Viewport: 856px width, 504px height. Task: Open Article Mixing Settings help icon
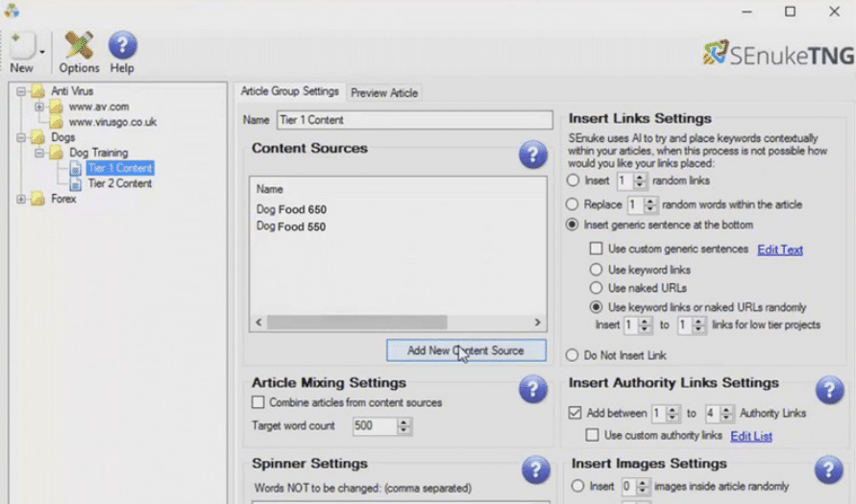point(533,389)
